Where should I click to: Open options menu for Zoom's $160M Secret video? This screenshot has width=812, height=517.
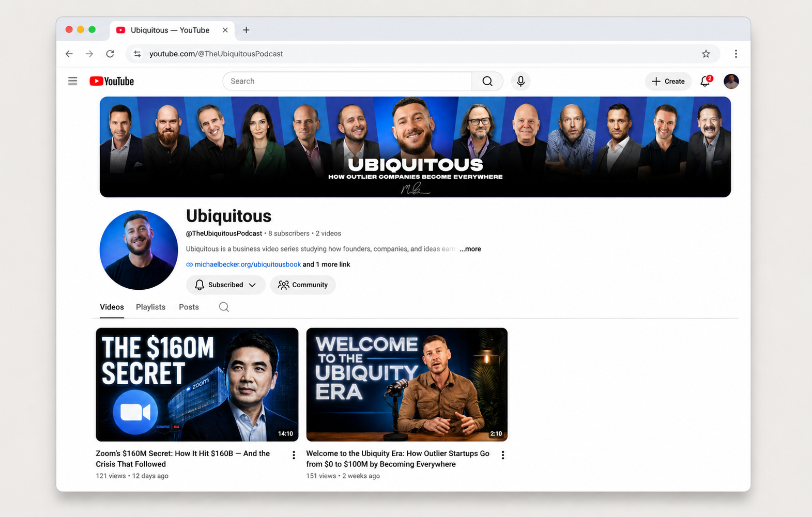(x=294, y=455)
